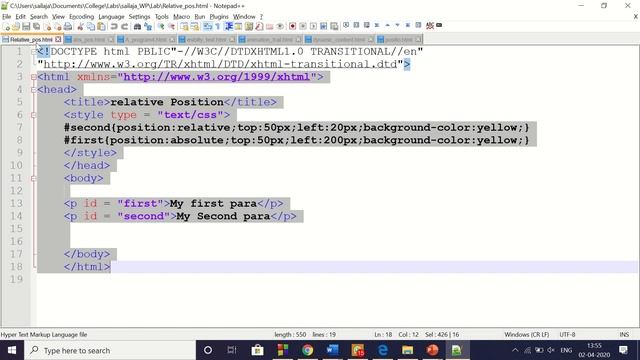Viewport: 640px width, 360px height.
Task: Click the Close All toolbar icon
Action: click(x=58, y=27)
